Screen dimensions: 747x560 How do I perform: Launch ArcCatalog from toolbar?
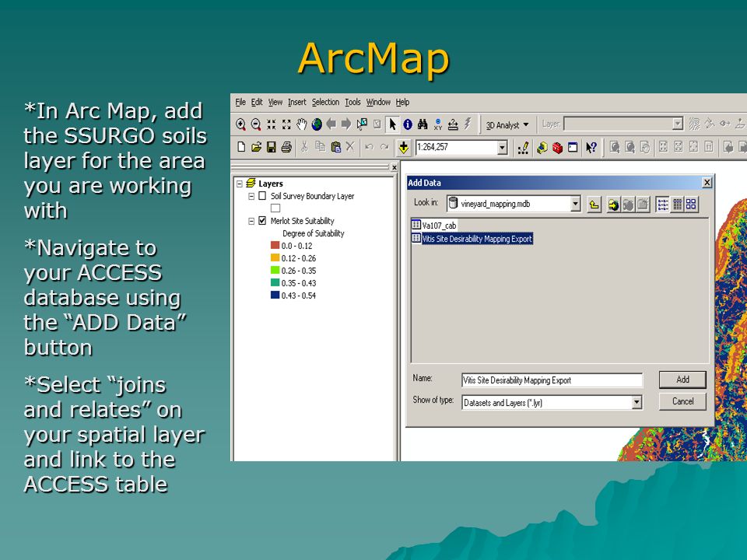pos(542,148)
